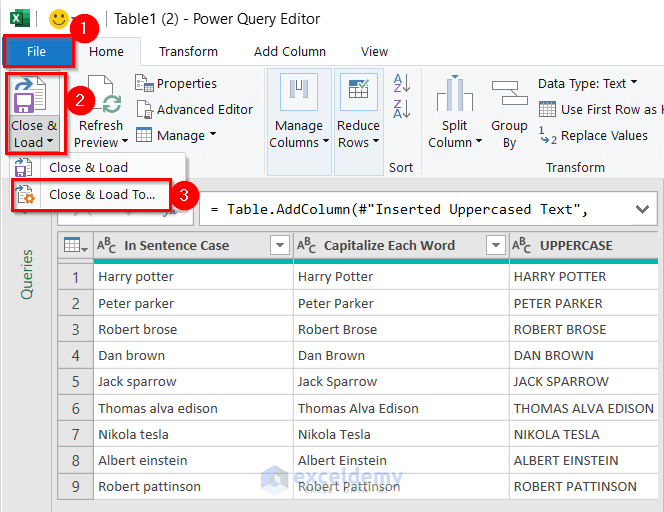Open the Add Column tab
The image size is (664, 512).
(x=290, y=51)
